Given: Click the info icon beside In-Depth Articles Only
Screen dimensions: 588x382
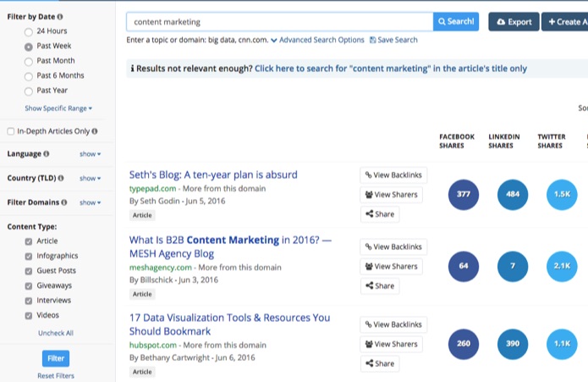Looking at the screenshot, I should pyautogui.click(x=95, y=131).
